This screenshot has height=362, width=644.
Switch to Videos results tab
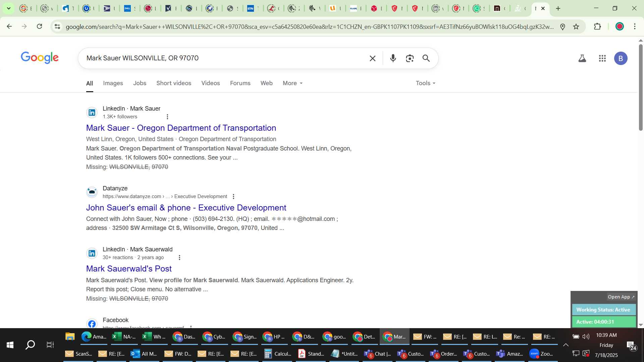211,83
